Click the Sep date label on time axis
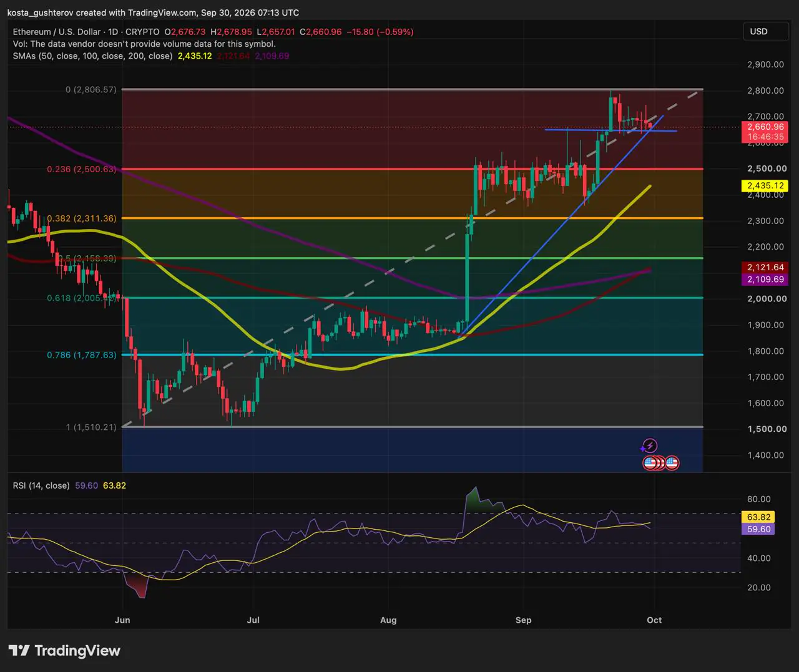799x672 pixels. coord(523,620)
